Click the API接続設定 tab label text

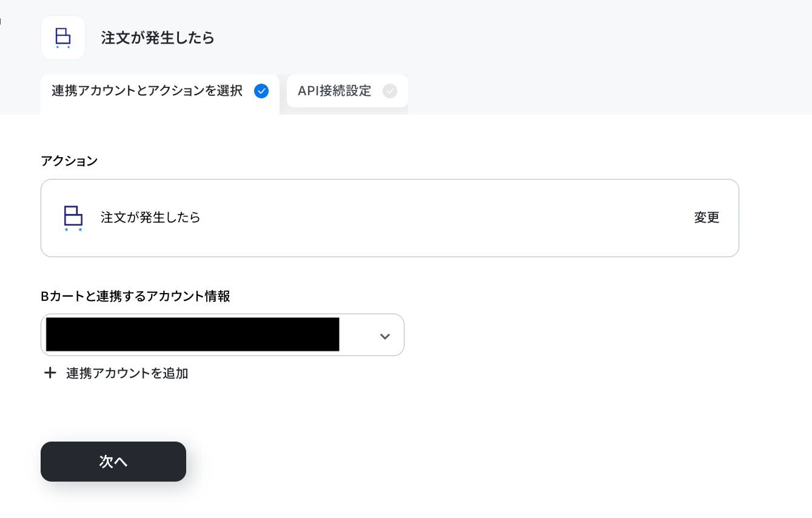334,91
